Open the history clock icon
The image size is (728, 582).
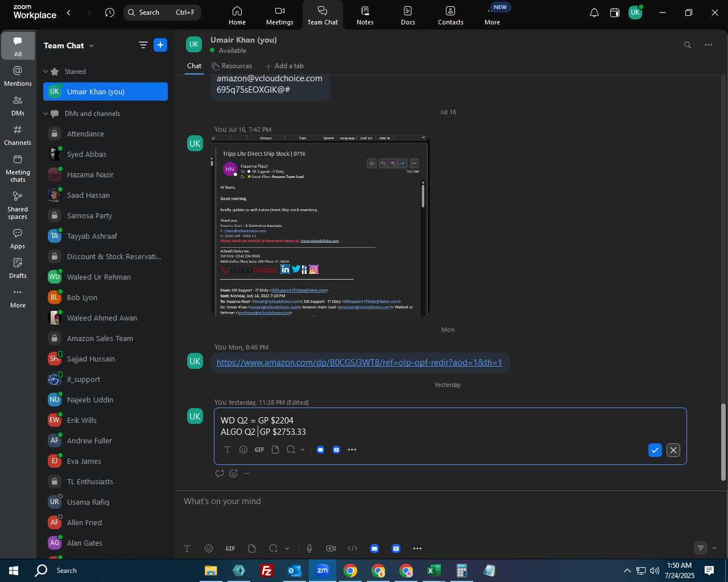tap(110, 13)
